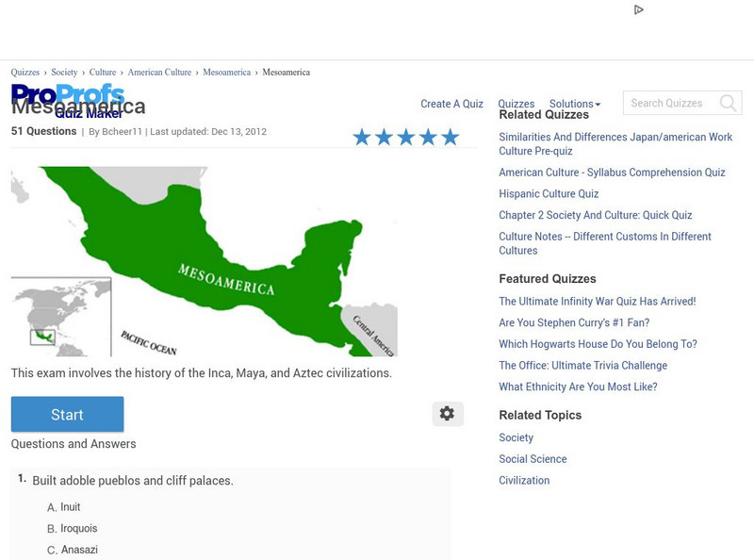Click the search magnifier icon
This screenshot has height=560, width=754.
pos(728,103)
